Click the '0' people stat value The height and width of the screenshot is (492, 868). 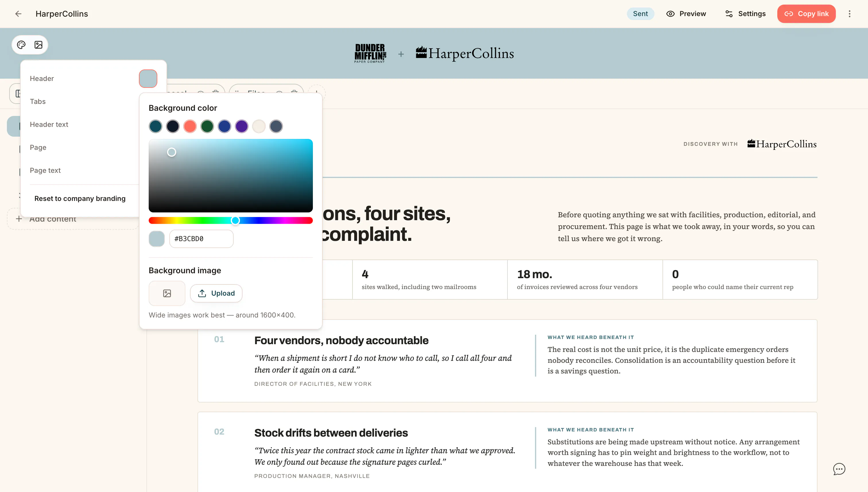675,274
